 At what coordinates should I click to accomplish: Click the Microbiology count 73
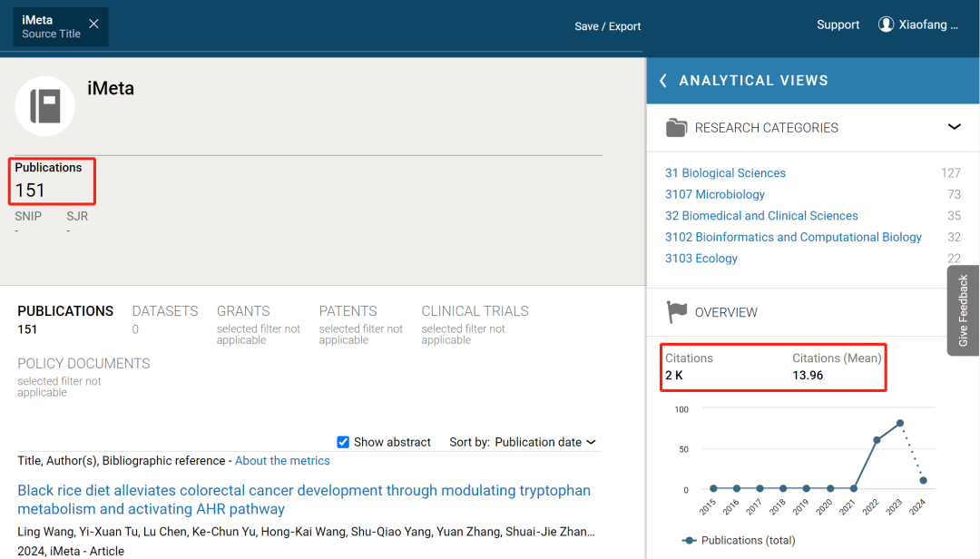(x=954, y=194)
